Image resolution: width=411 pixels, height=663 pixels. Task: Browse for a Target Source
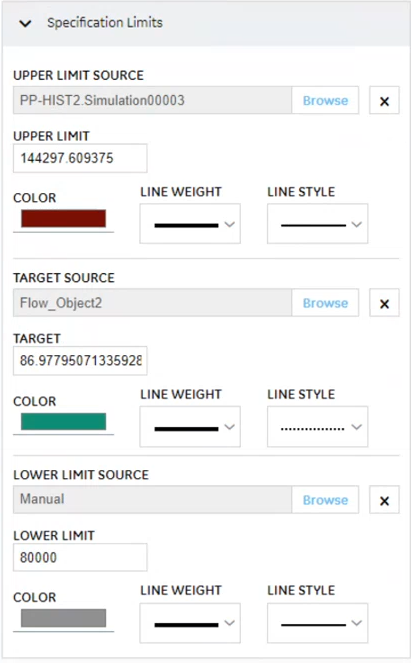tap(325, 303)
